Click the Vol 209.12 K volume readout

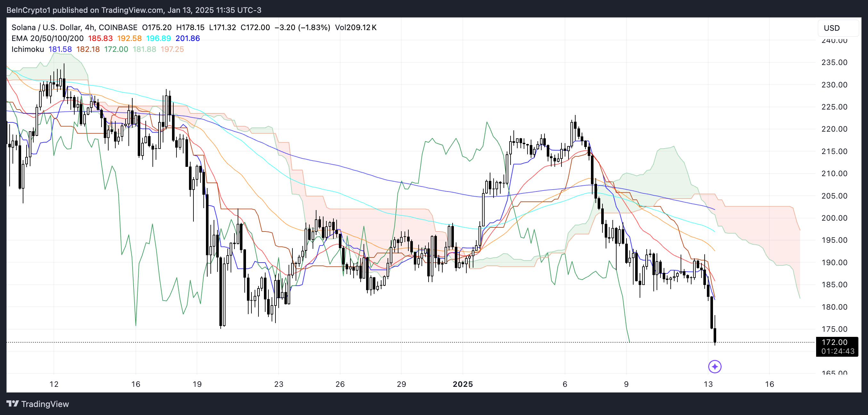click(x=356, y=27)
